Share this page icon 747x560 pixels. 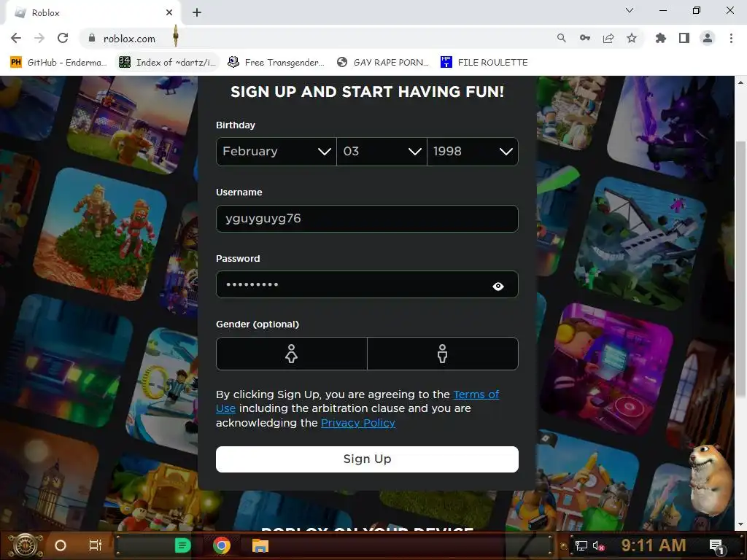(x=608, y=38)
